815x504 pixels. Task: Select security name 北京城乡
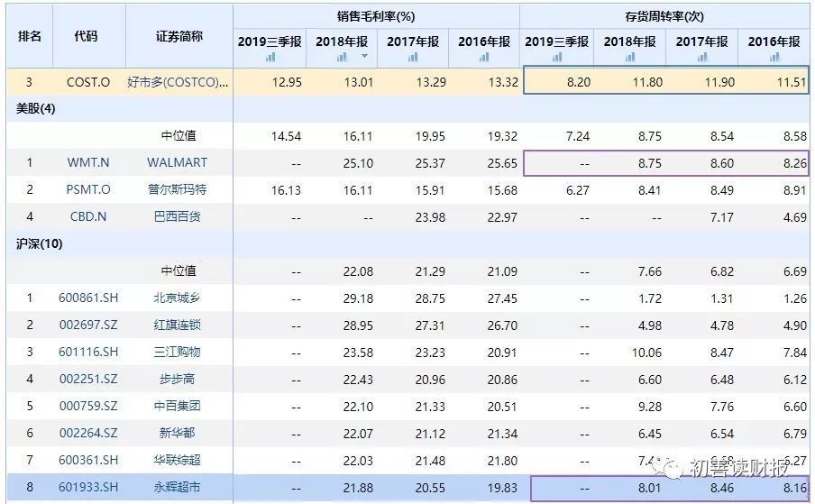[178, 298]
